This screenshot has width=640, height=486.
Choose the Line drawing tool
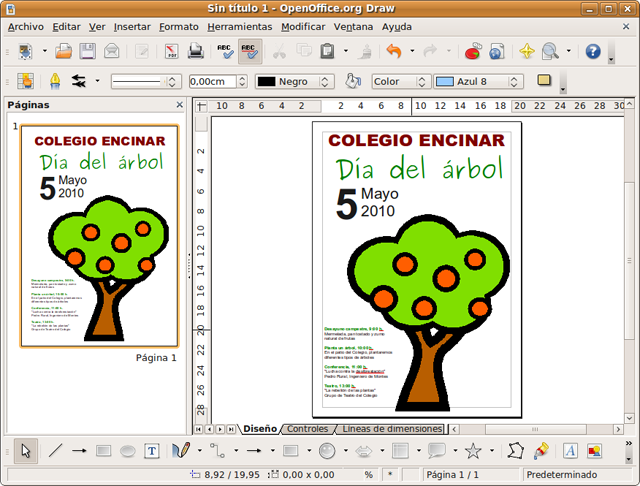pyautogui.click(x=55, y=451)
